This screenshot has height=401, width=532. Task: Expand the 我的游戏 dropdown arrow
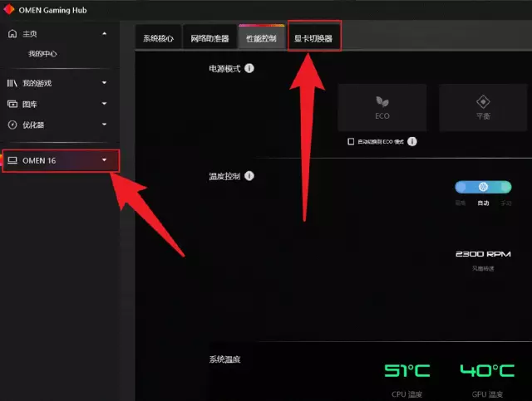(x=105, y=83)
